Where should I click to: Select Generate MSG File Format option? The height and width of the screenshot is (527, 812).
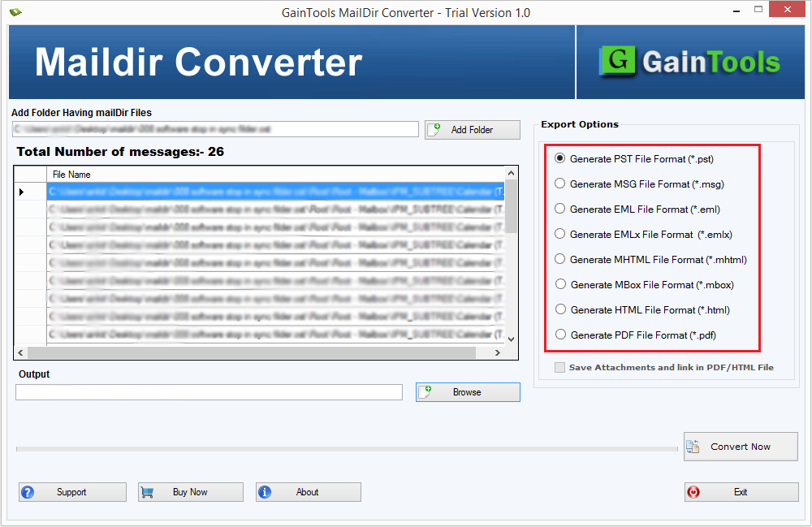click(559, 184)
